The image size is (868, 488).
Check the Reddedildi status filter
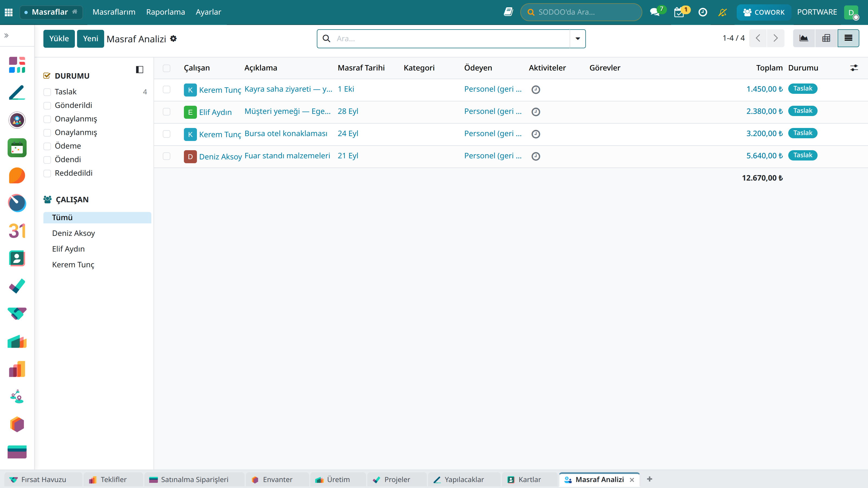coord(47,173)
